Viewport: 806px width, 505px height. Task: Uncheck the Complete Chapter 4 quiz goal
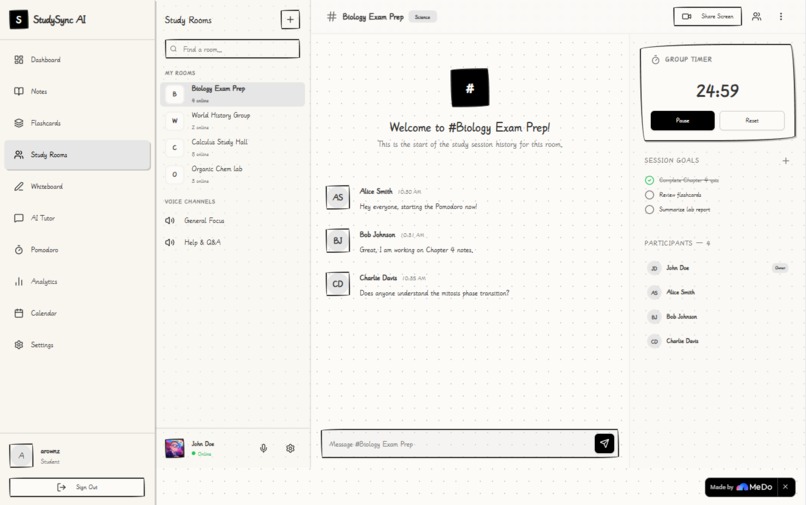(x=650, y=181)
